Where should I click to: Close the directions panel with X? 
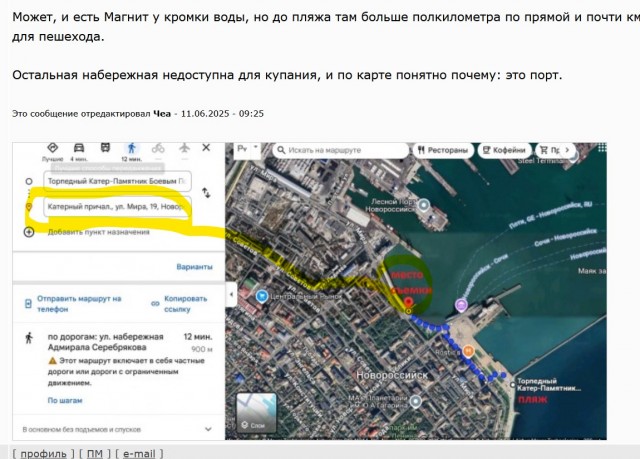click(206, 148)
